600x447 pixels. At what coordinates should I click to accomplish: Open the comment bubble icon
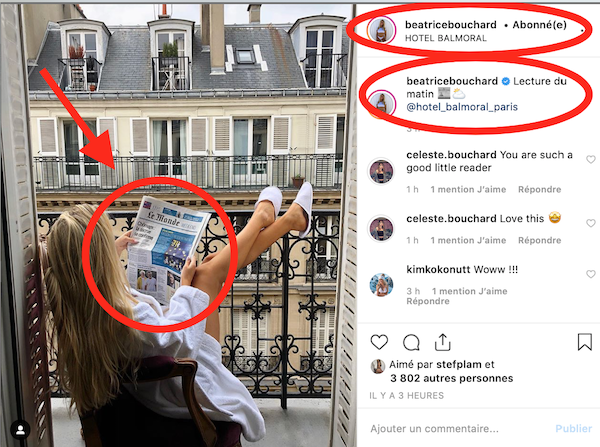(411, 343)
